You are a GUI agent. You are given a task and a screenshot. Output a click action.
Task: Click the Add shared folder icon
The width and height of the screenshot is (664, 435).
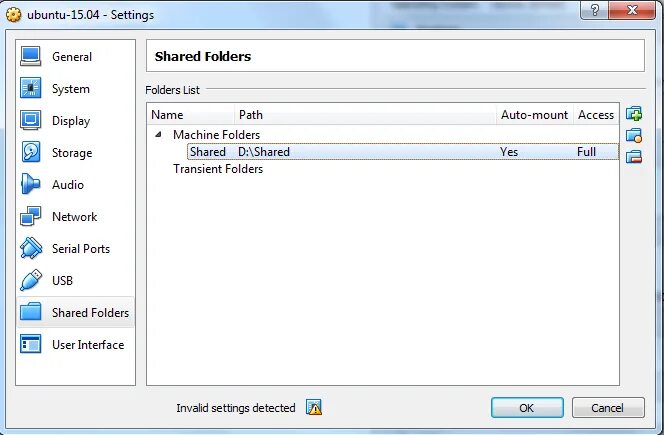[x=634, y=114]
